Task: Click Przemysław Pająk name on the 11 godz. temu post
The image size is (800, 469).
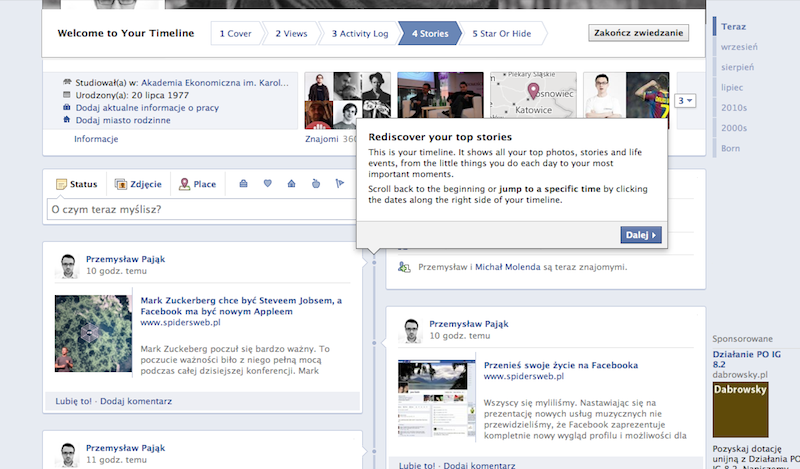Action: pyautogui.click(x=126, y=448)
